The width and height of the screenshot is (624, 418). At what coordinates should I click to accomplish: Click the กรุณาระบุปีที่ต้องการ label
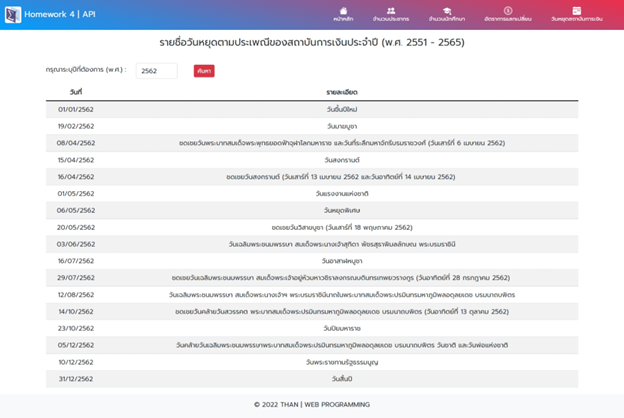(x=86, y=69)
